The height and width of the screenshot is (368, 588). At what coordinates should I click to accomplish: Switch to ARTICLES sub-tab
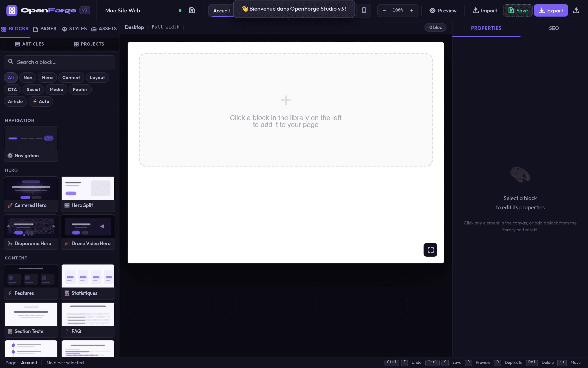click(30, 44)
